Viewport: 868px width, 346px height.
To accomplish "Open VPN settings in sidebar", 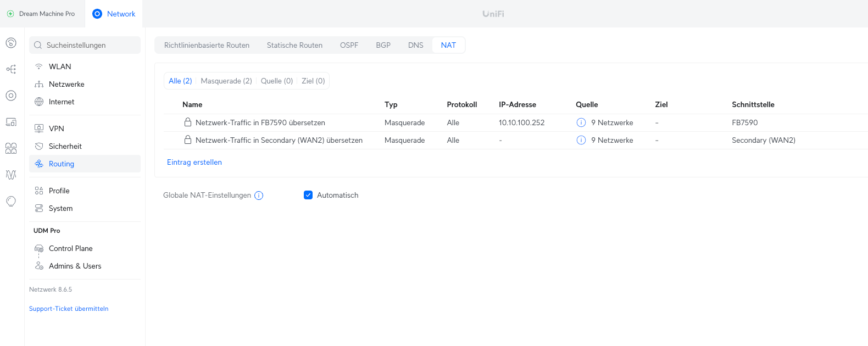I will pos(57,129).
